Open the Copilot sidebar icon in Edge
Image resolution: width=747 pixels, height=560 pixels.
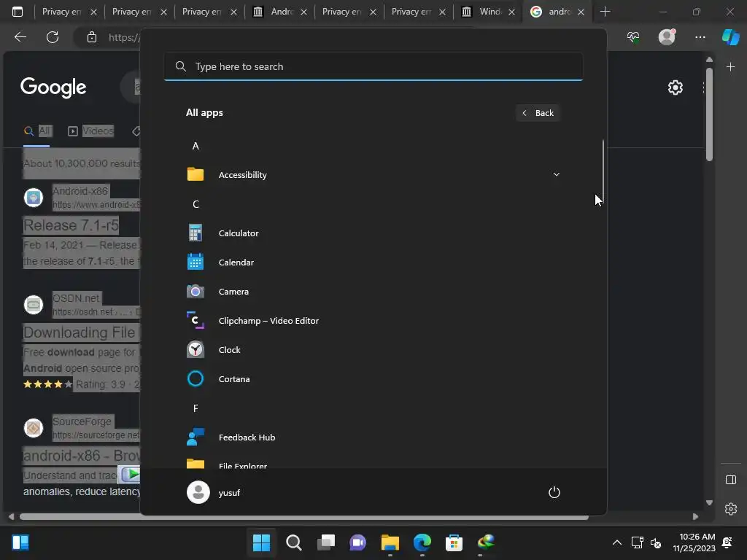(x=730, y=37)
